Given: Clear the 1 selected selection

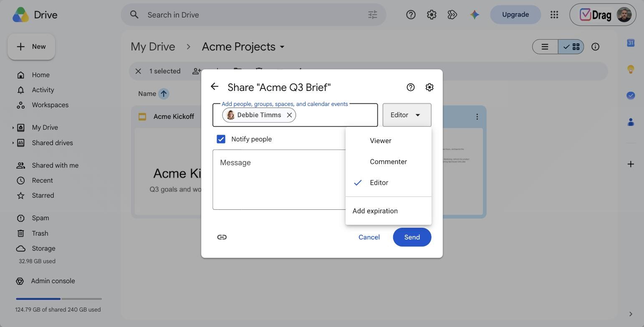Looking at the screenshot, I should (138, 71).
